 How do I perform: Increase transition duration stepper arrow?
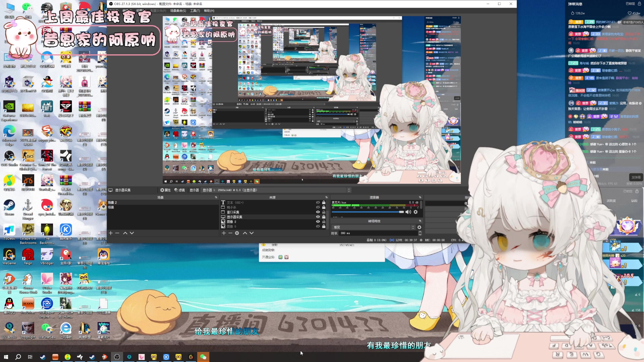[420, 232]
